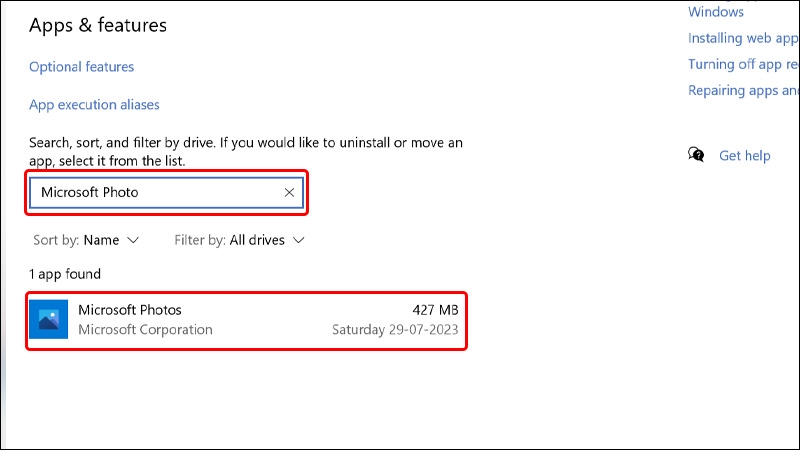Expand the Filter by chevron arrow
Screen dimensions: 800x450
click(299, 240)
